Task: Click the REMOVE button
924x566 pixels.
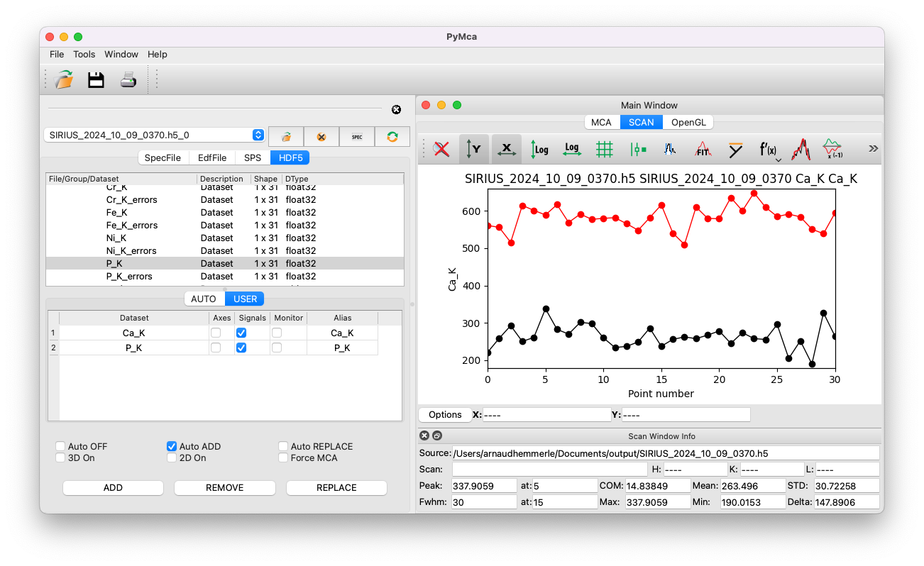Action: click(225, 487)
